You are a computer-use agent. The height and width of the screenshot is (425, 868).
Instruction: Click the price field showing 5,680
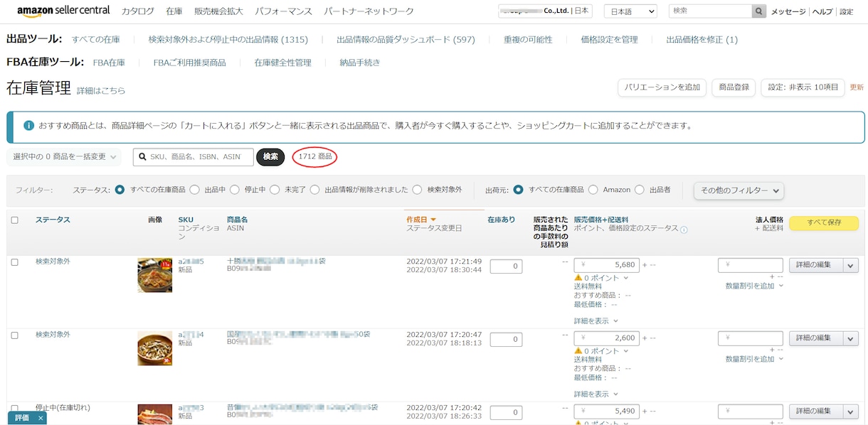pyautogui.click(x=606, y=265)
